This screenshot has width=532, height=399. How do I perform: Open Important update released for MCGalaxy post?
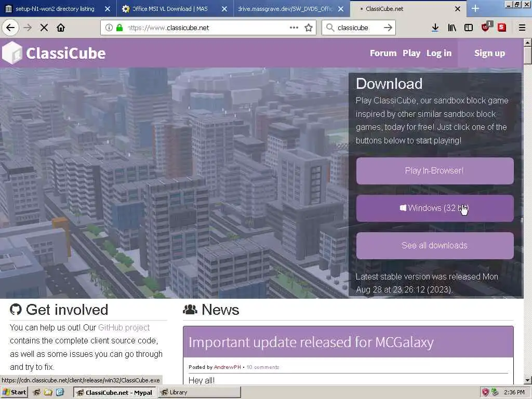(x=311, y=342)
